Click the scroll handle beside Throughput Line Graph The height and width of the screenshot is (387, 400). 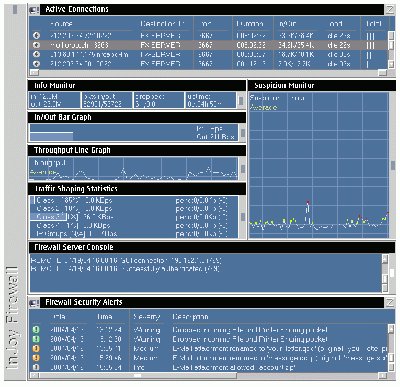[243, 169]
